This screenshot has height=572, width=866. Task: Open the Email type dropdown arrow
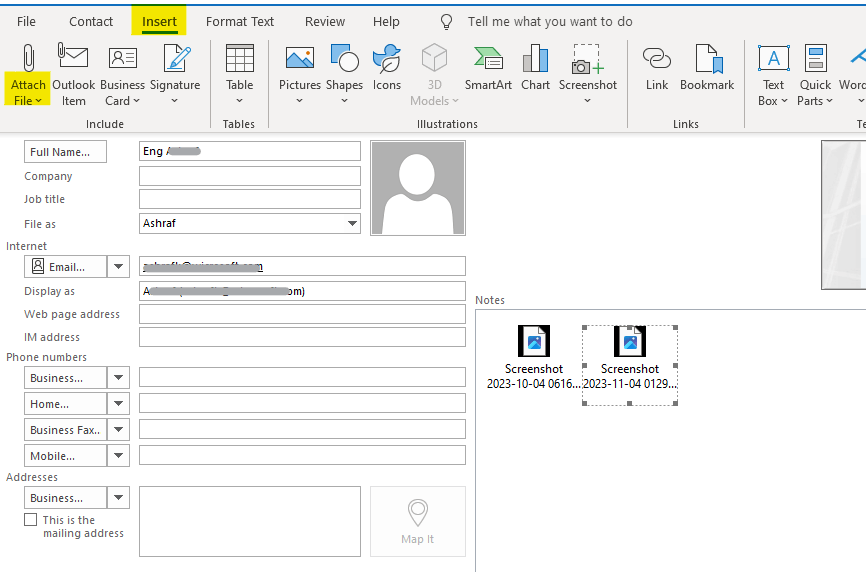[118, 267]
